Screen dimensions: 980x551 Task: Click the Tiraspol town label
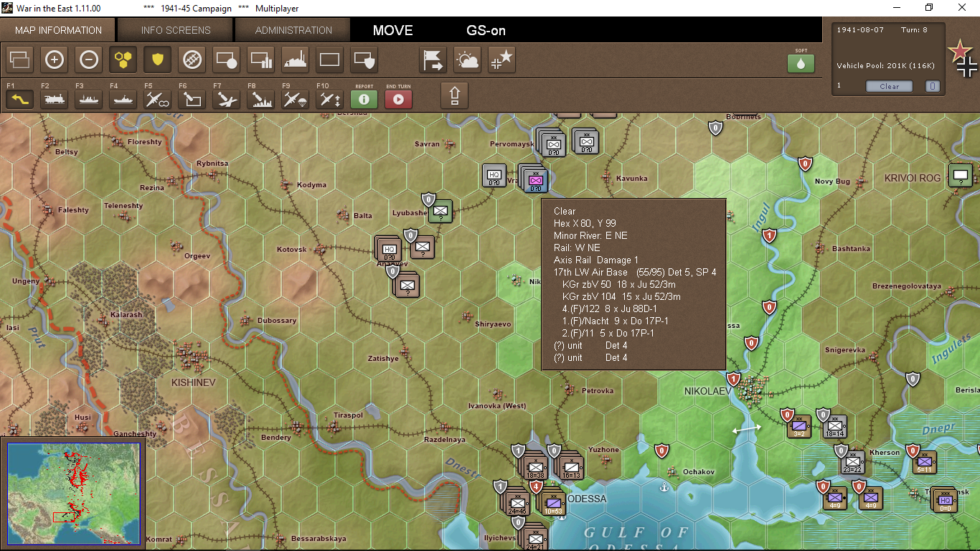(x=348, y=415)
